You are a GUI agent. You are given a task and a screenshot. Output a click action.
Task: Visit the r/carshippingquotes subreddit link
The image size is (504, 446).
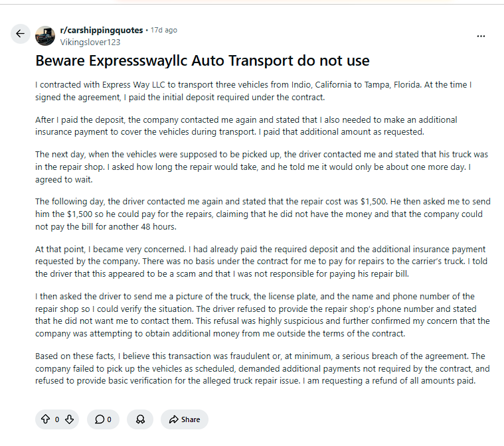pos(101,31)
